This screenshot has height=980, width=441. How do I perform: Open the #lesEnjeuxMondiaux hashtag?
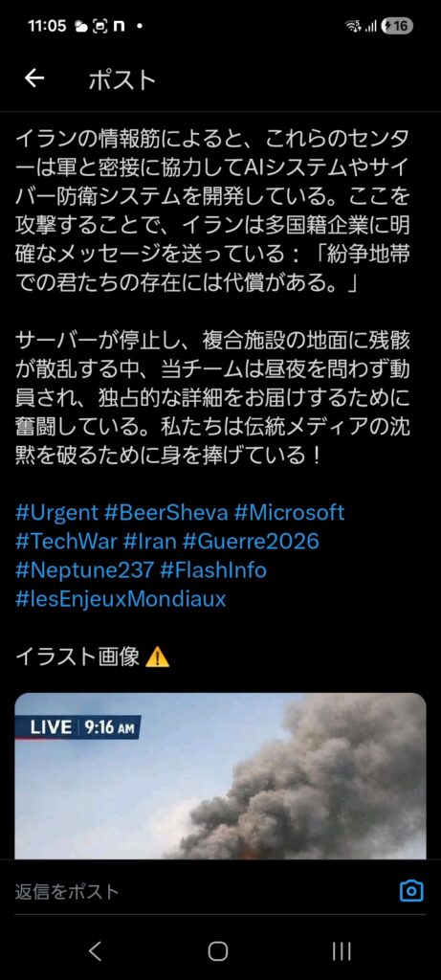(121, 599)
